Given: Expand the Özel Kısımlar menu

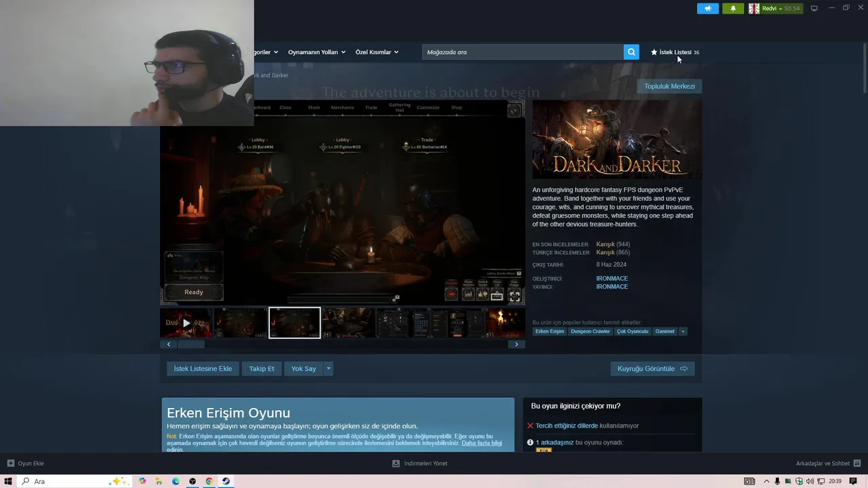Looking at the screenshot, I should pos(377,52).
